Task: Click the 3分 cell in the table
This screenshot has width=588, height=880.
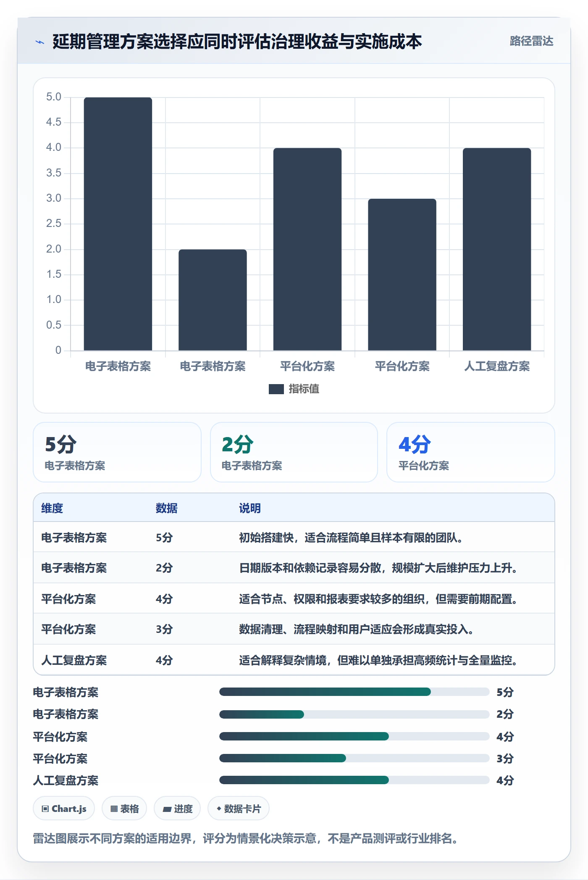Action: 164,629
